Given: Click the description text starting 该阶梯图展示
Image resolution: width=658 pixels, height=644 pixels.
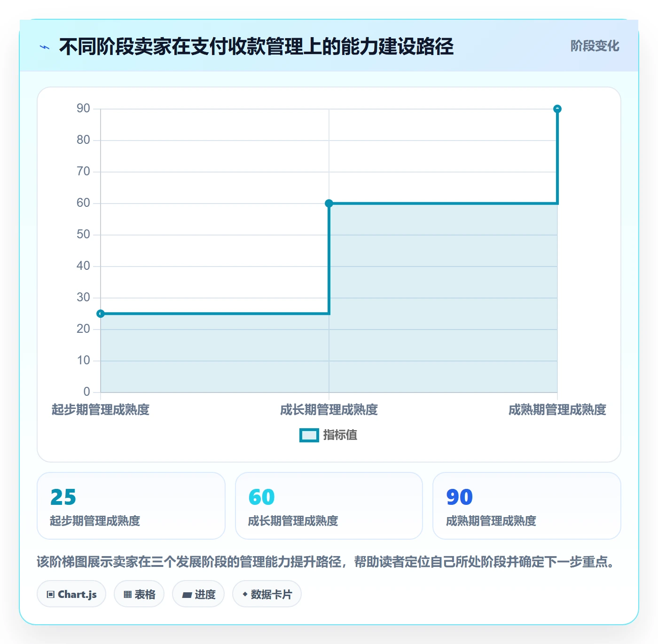Looking at the screenshot, I should 327,562.
